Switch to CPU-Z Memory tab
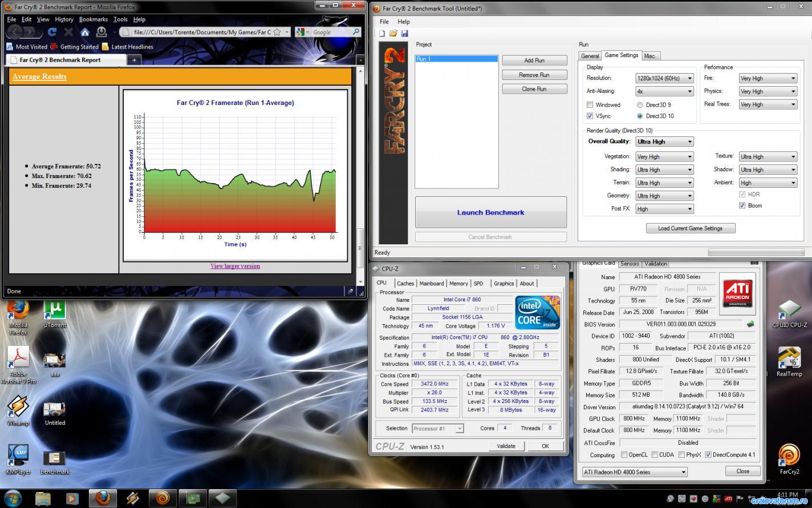 click(x=458, y=284)
